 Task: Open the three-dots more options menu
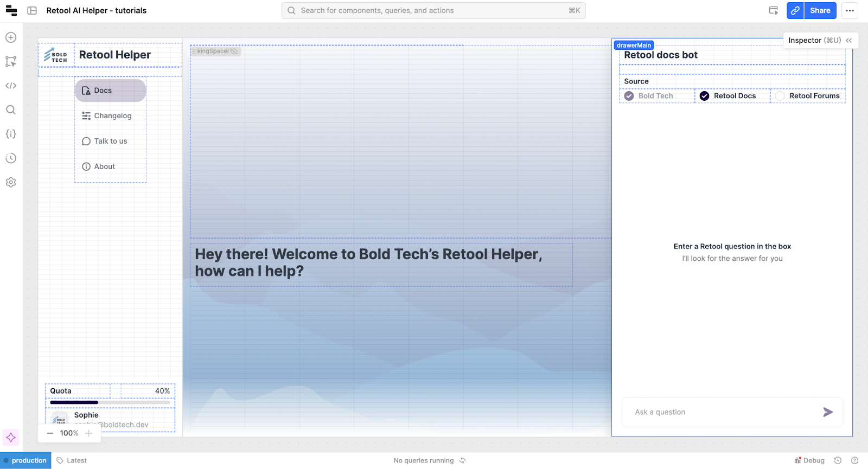coord(850,11)
